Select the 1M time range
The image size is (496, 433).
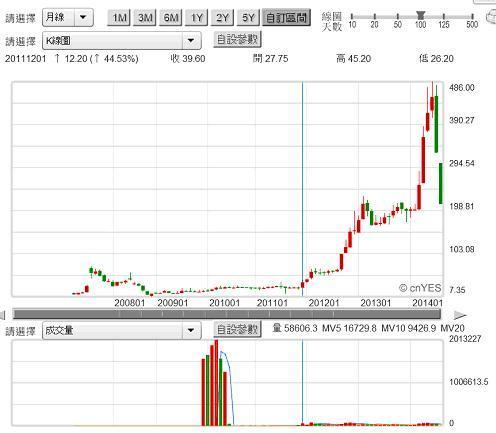119,18
